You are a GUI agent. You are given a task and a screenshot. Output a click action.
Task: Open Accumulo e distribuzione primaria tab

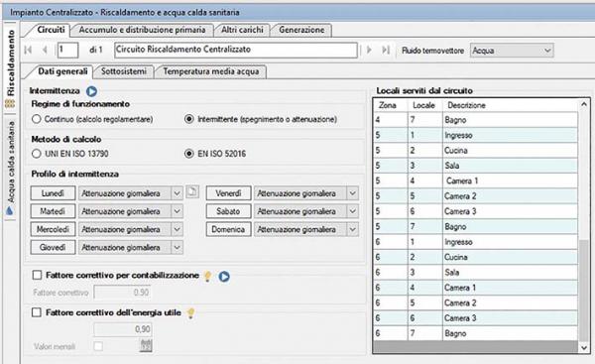(x=142, y=30)
